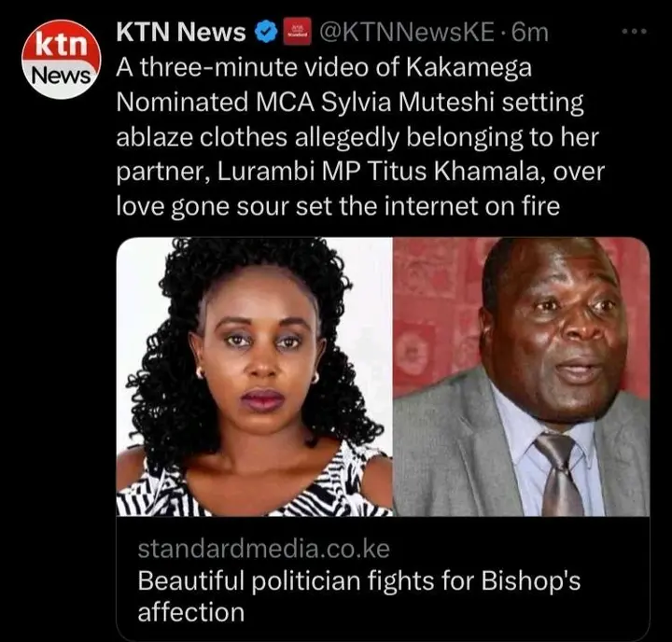The height and width of the screenshot is (642, 672).
Task: Click the red Standard affiliate badge
Action: (x=297, y=33)
